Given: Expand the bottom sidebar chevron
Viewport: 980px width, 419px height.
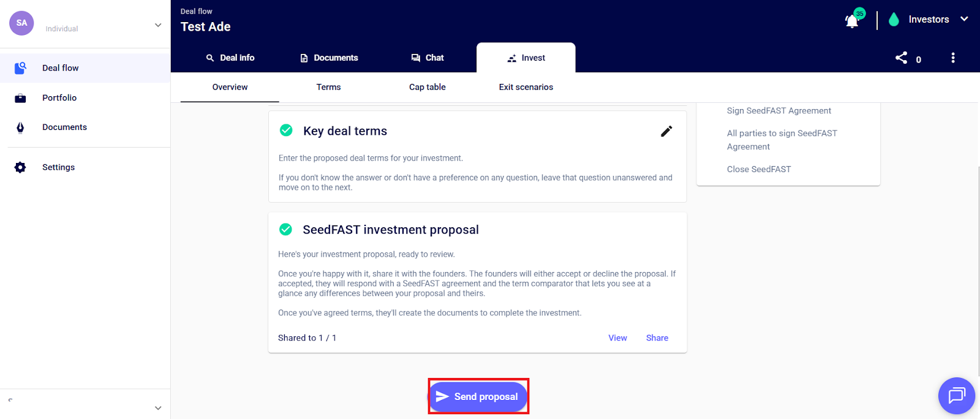Looking at the screenshot, I should click(158, 408).
